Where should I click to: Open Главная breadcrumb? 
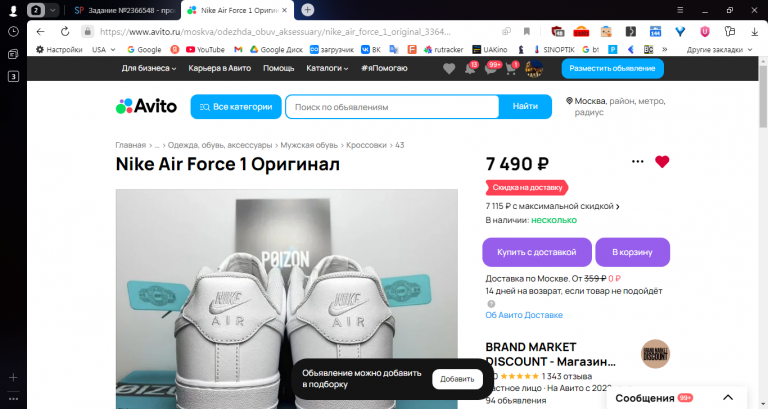pos(131,145)
